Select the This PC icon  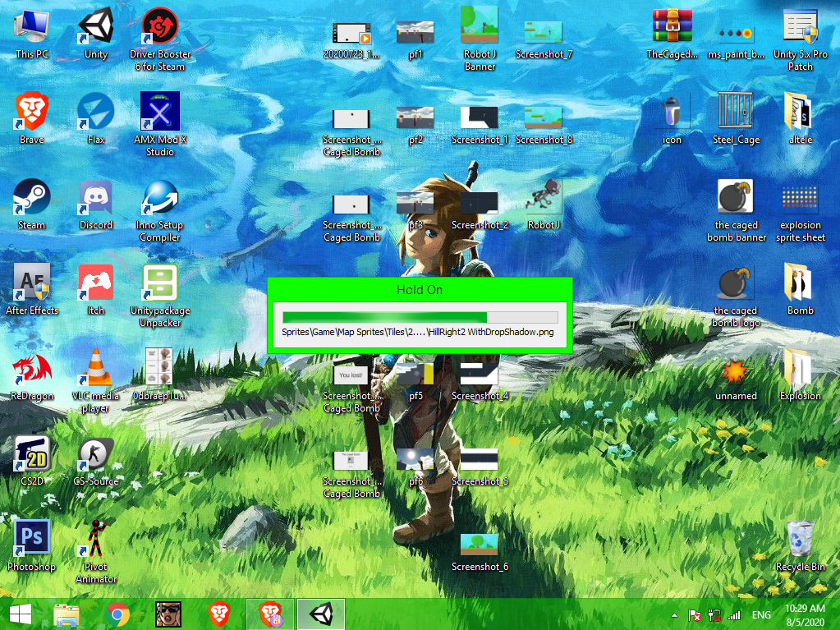(31, 33)
